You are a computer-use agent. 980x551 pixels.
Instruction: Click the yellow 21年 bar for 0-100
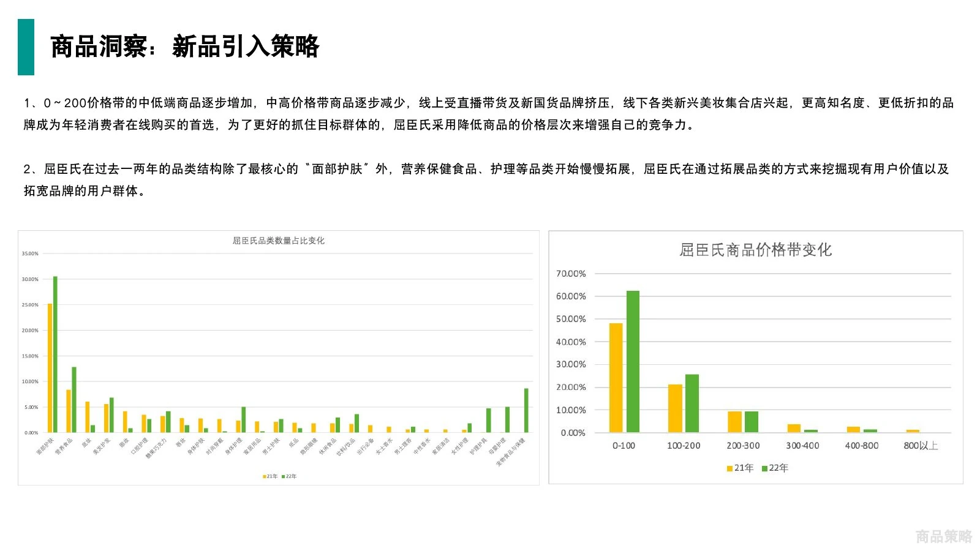(616, 378)
